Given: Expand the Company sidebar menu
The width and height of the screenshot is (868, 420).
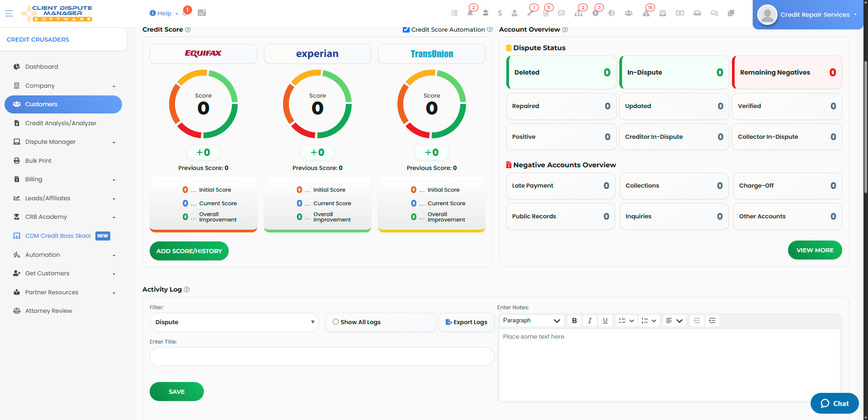Looking at the screenshot, I should coord(63,85).
